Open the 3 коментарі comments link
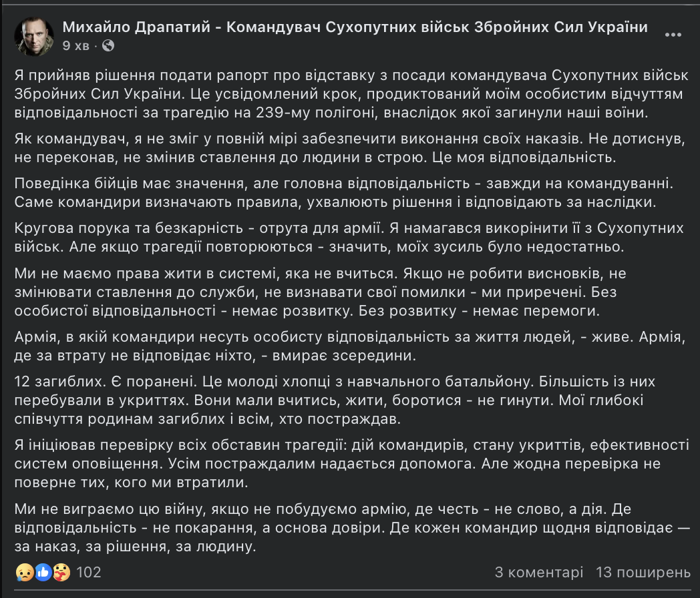 [539, 572]
